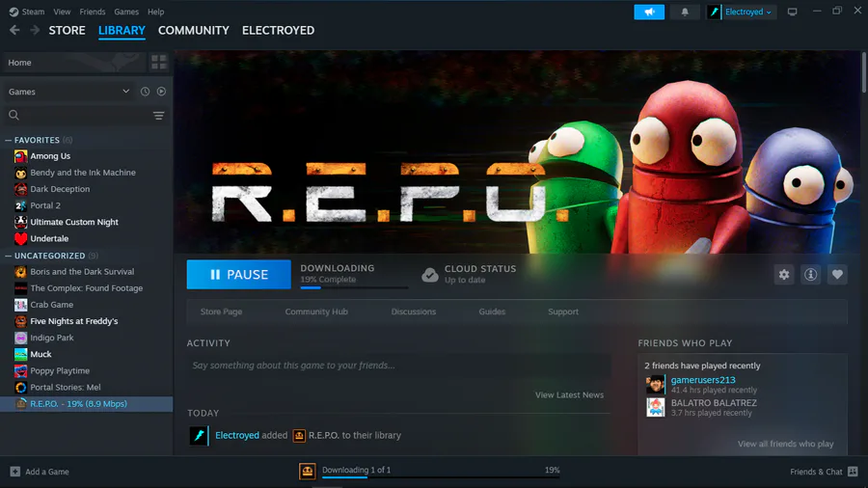Open the Electroyed account dropdown

742,12
